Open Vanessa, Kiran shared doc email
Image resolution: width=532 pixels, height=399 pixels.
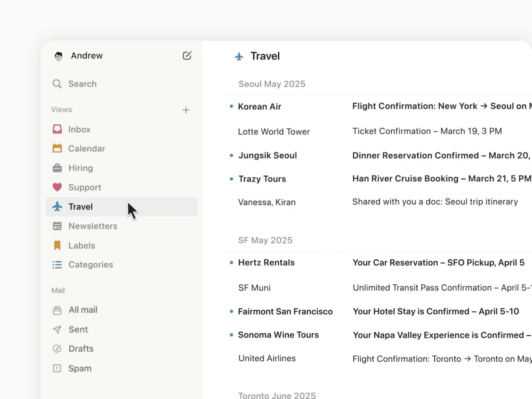pos(378,202)
